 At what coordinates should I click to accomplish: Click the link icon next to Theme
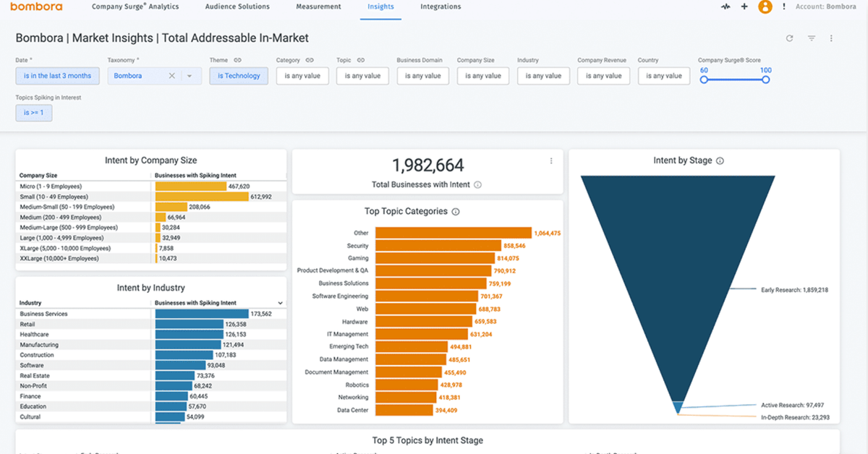237,60
